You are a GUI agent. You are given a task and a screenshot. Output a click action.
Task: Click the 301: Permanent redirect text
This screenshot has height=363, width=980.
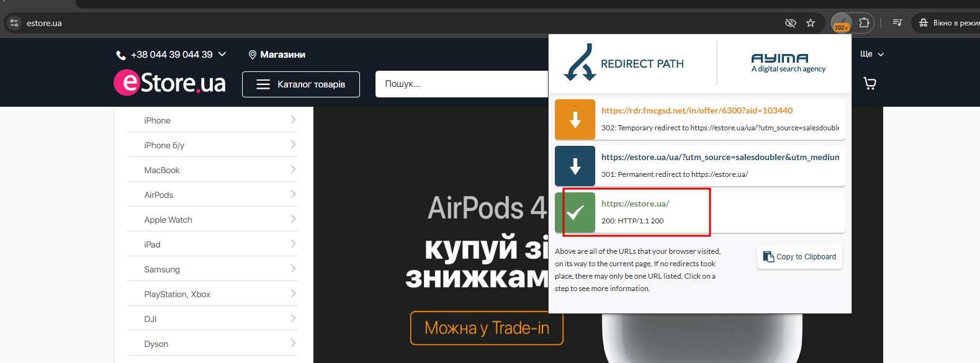pos(675,174)
